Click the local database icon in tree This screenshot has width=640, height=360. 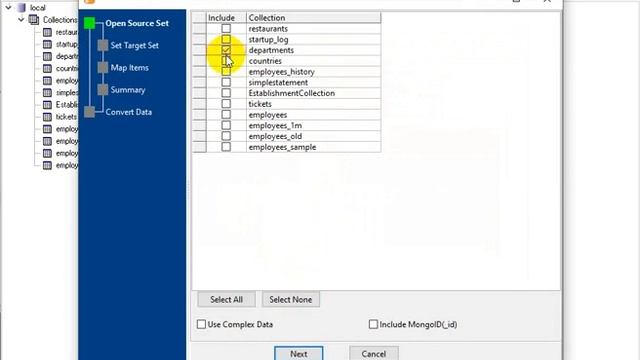22,7
